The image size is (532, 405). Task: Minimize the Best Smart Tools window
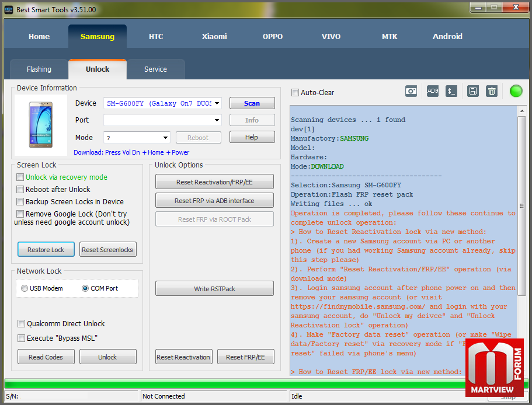[x=478, y=8]
